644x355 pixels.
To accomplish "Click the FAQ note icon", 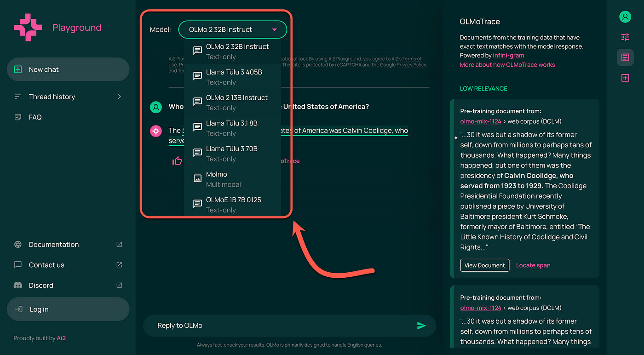I will click(x=18, y=117).
